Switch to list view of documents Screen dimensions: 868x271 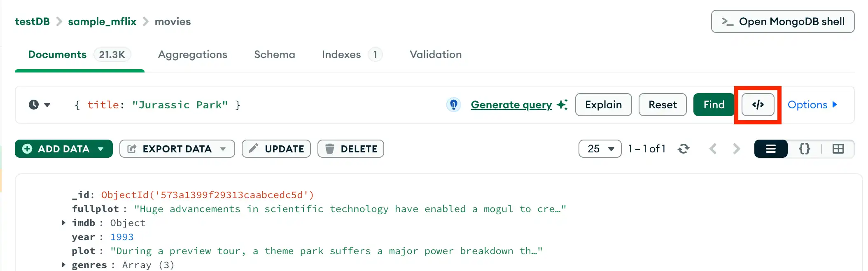771,149
